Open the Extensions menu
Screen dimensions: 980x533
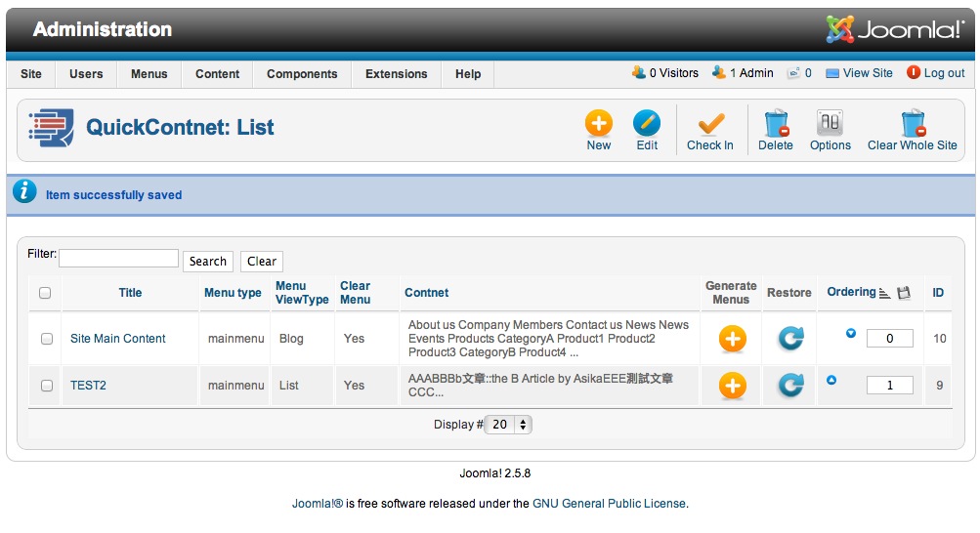coord(397,73)
